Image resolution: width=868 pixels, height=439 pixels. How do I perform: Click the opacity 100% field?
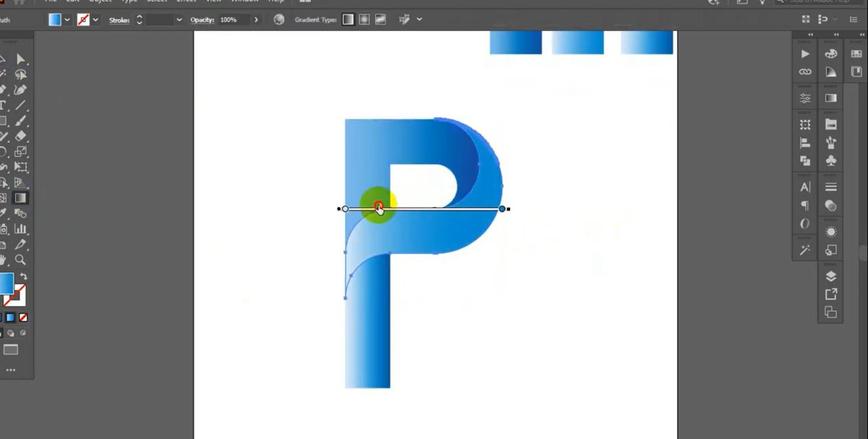[x=234, y=20]
